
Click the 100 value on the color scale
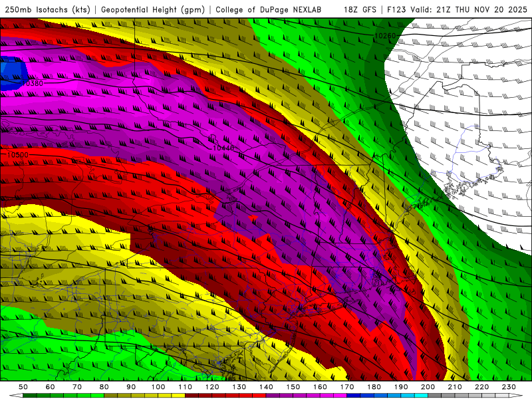158,387
